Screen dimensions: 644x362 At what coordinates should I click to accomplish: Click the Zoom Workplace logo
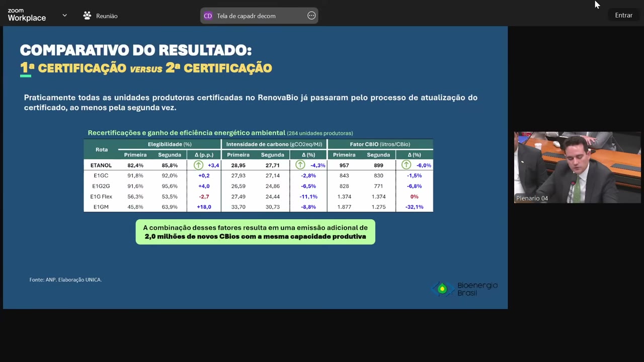point(27,15)
